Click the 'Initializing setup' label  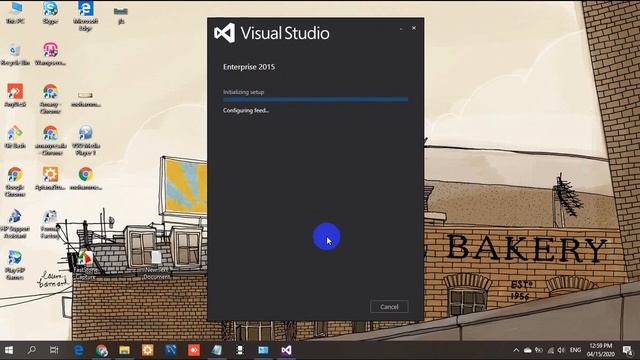243,92
